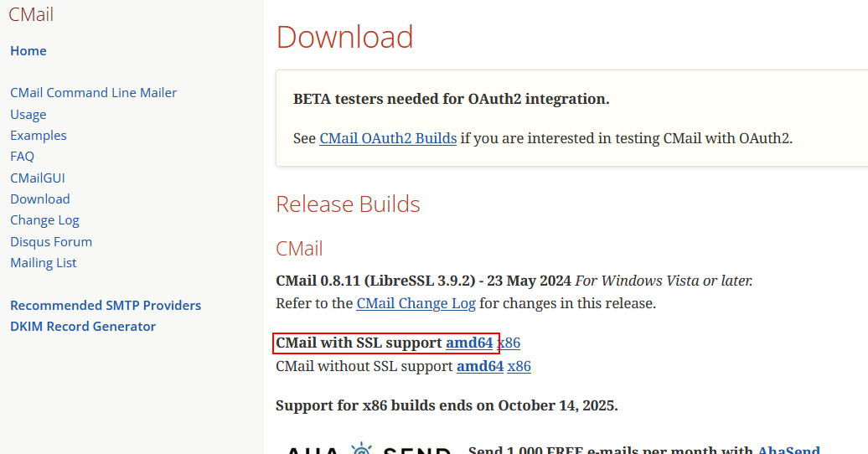Follow the CMail OAuth2 Builds link
The width and height of the screenshot is (868, 454).
pyautogui.click(x=388, y=138)
